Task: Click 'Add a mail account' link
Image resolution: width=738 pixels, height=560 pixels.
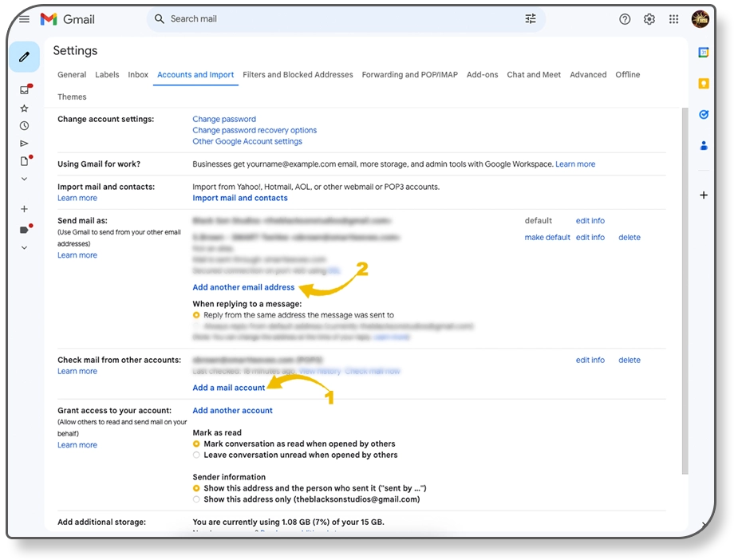Action: pyautogui.click(x=228, y=388)
